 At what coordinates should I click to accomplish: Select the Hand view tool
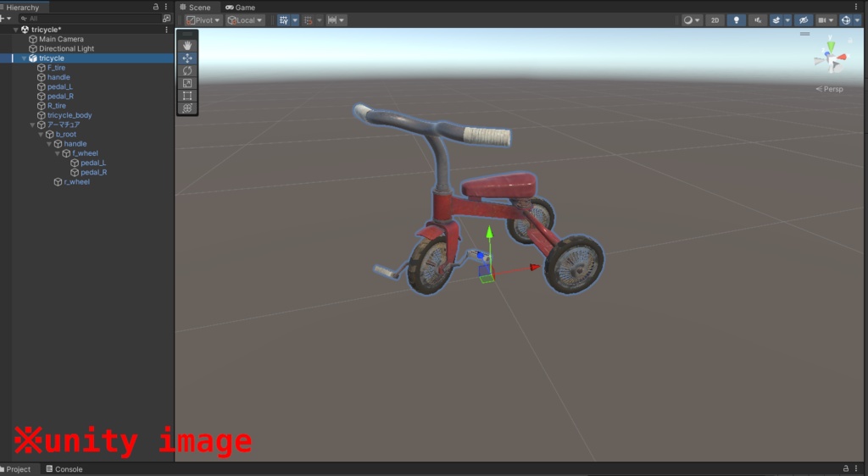(187, 46)
